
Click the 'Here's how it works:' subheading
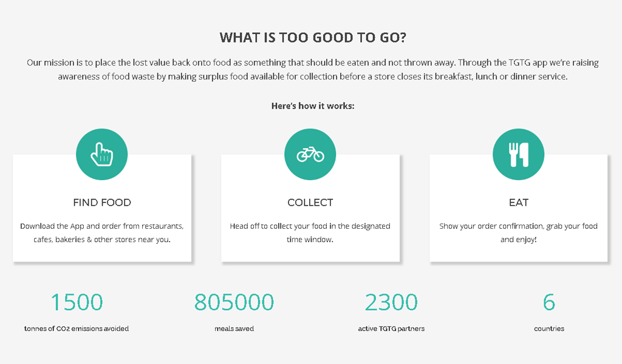(x=313, y=106)
